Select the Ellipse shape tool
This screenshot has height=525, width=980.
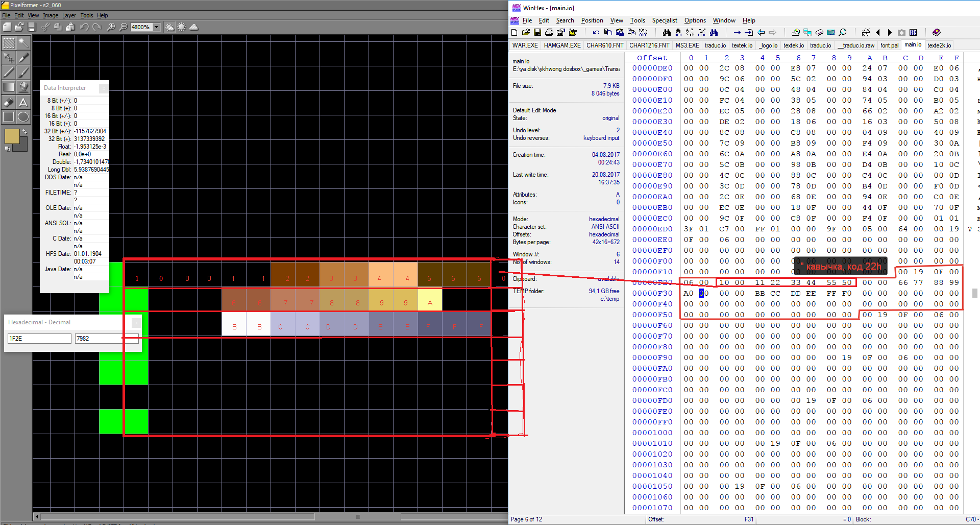pos(23,117)
